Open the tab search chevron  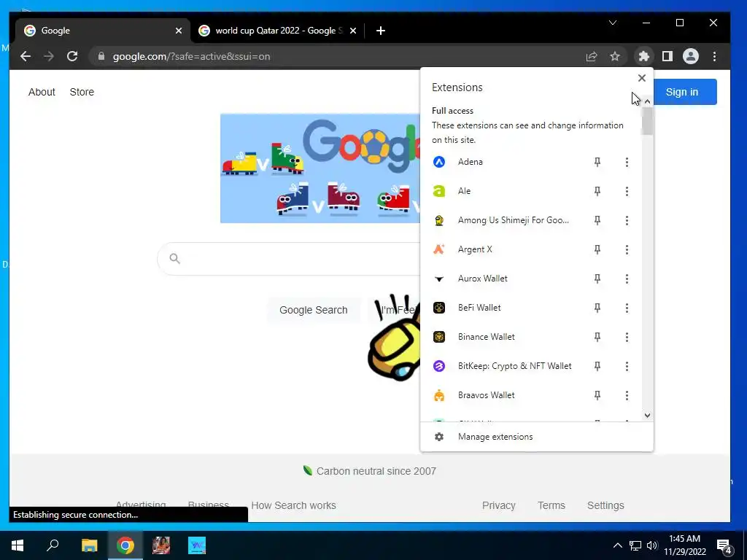coord(613,23)
